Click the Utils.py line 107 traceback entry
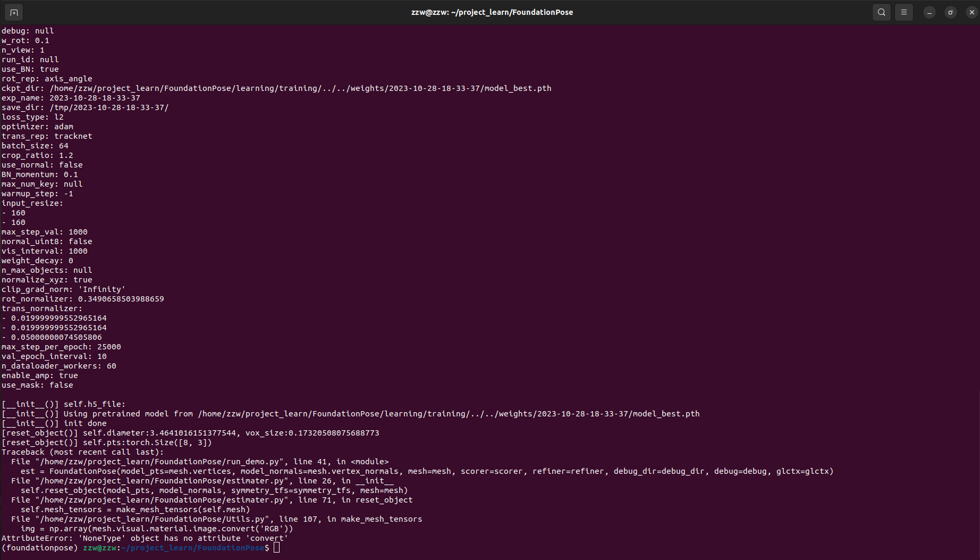The image size is (980, 560). tap(217, 519)
